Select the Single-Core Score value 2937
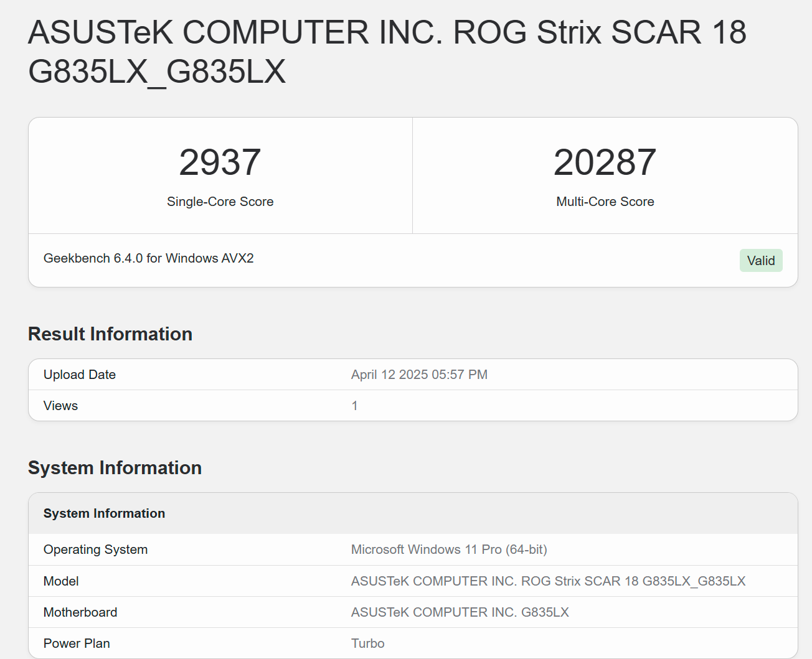The height and width of the screenshot is (659, 812). (x=220, y=162)
